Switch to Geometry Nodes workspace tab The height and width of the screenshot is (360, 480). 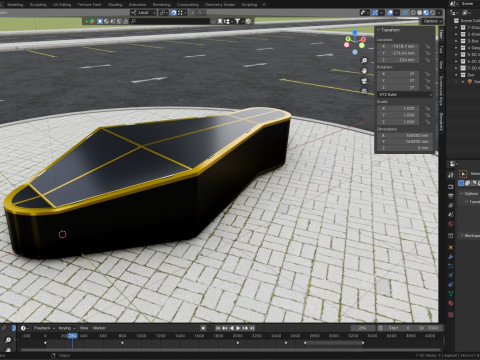click(x=220, y=4)
